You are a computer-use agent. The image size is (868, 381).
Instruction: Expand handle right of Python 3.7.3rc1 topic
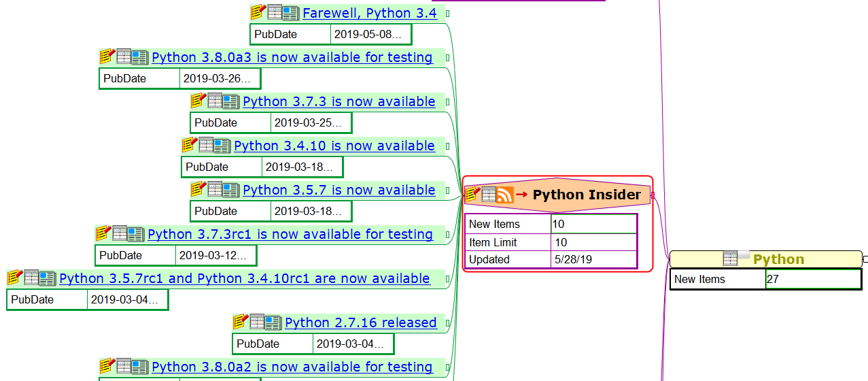[x=447, y=235]
